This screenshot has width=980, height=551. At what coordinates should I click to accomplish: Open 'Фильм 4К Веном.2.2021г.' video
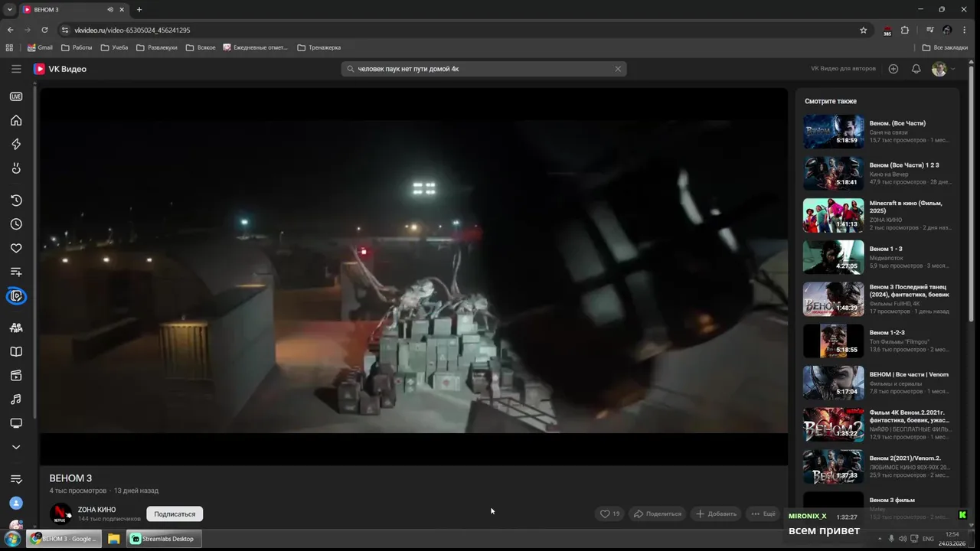coord(877,425)
